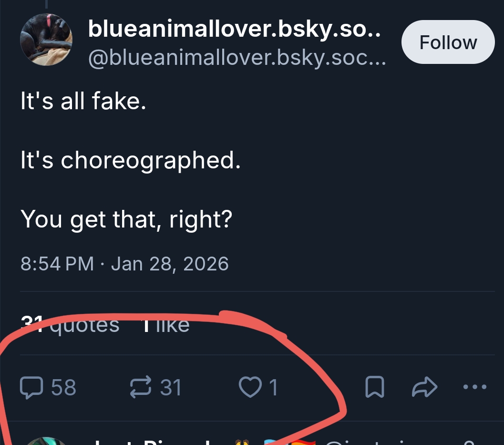The width and height of the screenshot is (504, 445).
Task: Open the three-dot more options menu
Action: point(475,387)
